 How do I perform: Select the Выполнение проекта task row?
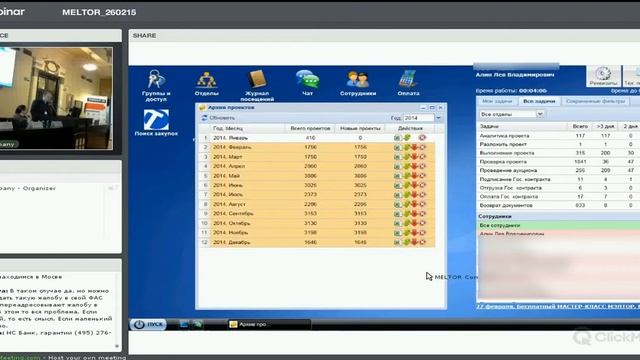559,153
